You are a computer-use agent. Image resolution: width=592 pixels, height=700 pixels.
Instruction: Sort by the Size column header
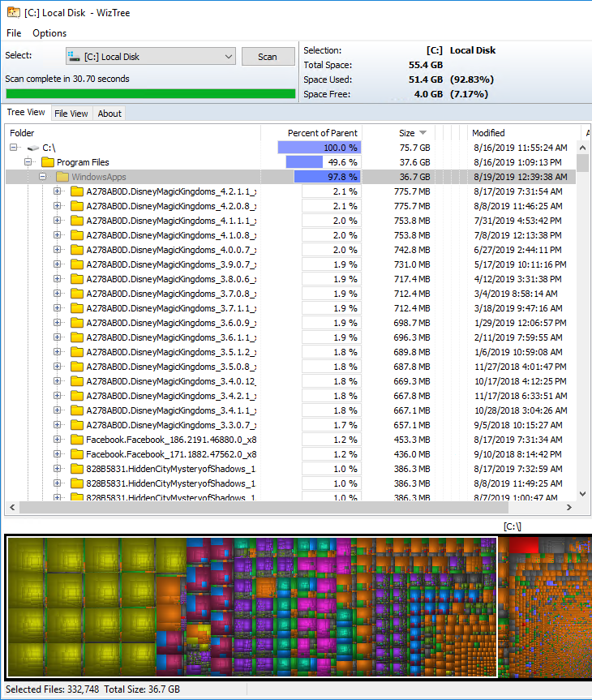coord(398,133)
